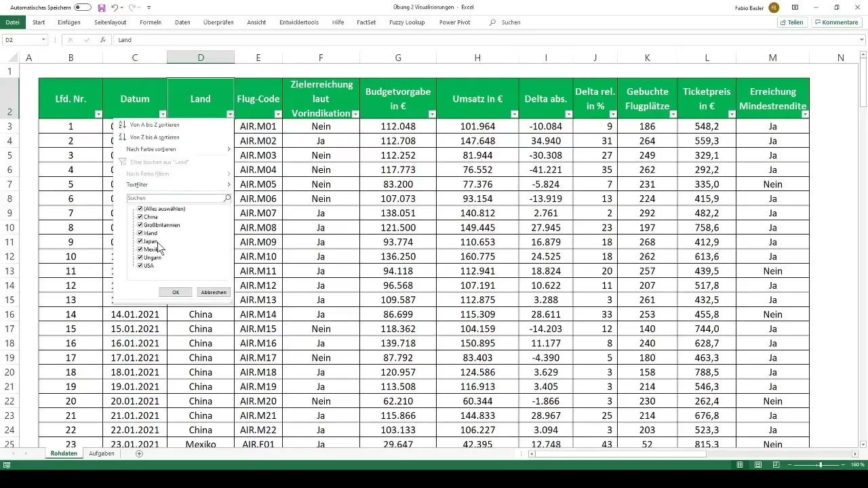
Task: Click OK in the filter menu
Action: tap(176, 292)
